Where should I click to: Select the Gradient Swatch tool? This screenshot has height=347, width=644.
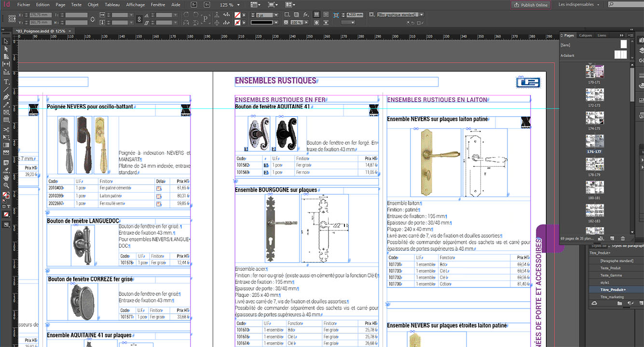(6, 145)
